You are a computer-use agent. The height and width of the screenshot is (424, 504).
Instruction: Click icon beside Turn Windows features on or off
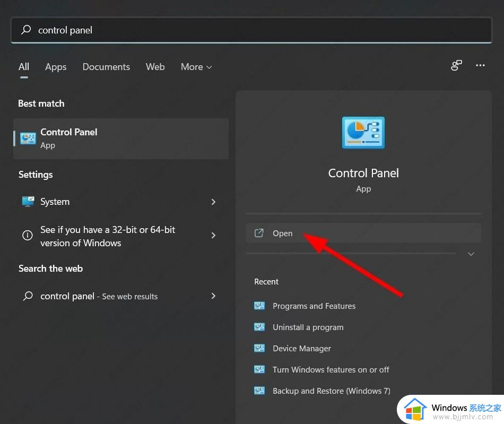click(x=259, y=369)
